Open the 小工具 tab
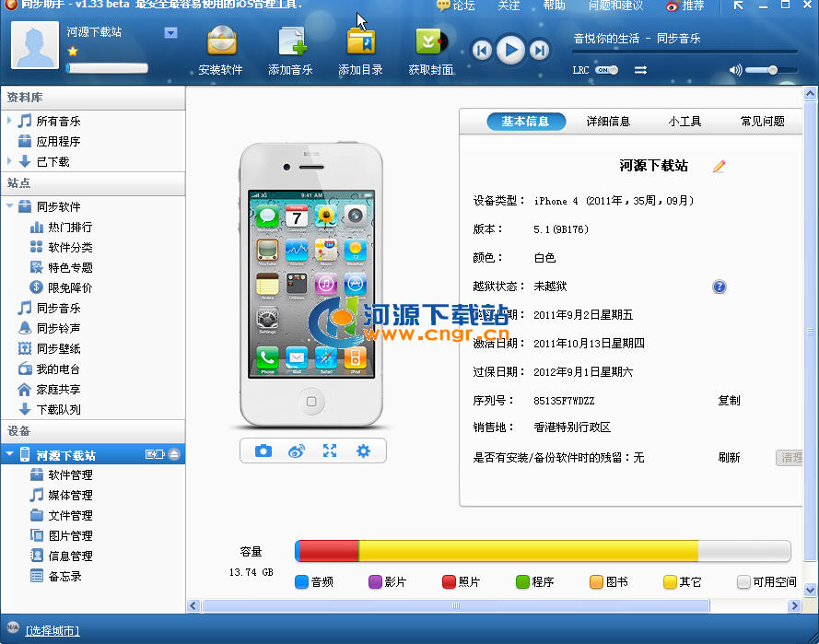The height and width of the screenshot is (644, 819). 685,122
